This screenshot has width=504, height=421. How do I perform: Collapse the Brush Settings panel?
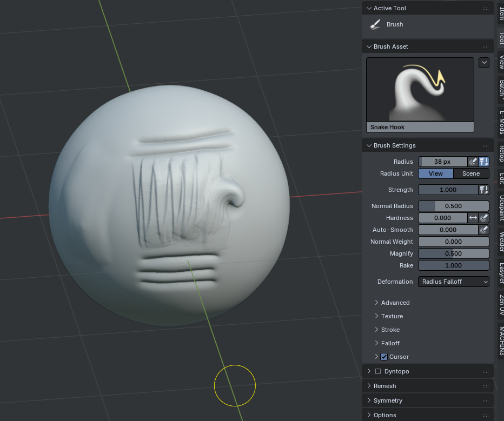[x=369, y=145]
